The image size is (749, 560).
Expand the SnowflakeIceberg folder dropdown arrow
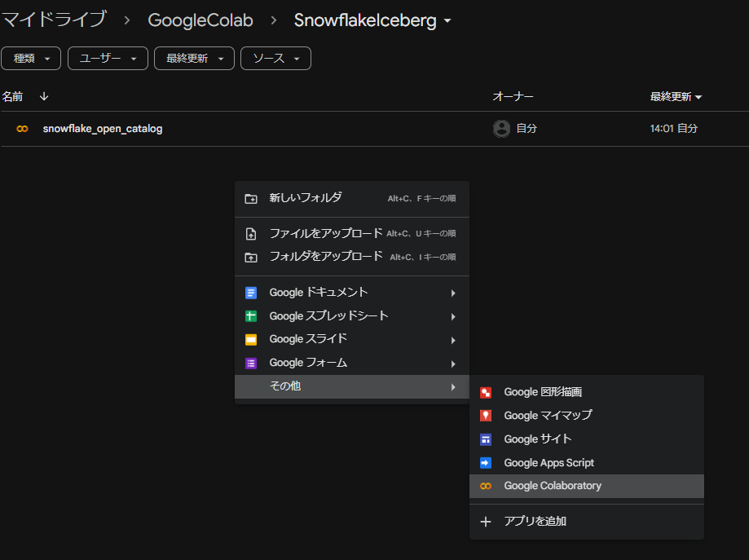447,20
